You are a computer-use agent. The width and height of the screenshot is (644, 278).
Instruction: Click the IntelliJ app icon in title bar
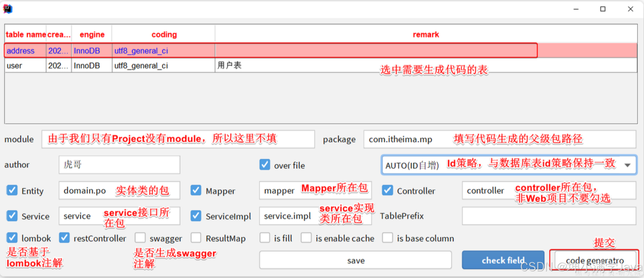point(8,9)
